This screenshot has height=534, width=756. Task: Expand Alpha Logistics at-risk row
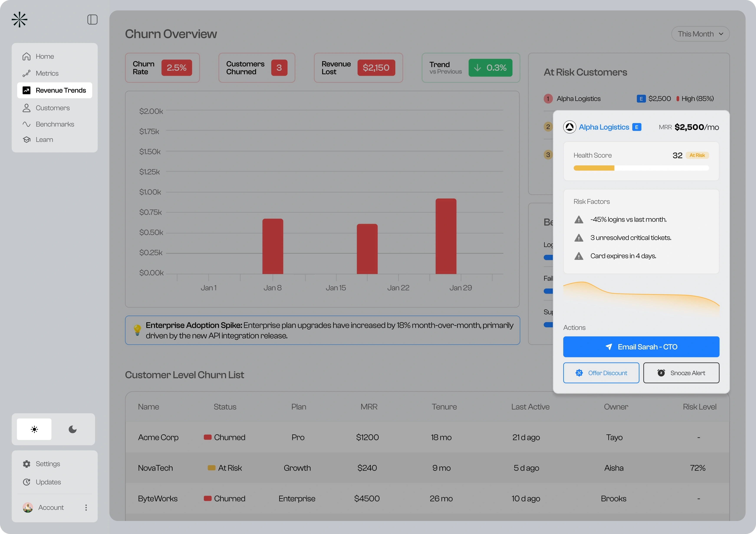pyautogui.click(x=578, y=99)
